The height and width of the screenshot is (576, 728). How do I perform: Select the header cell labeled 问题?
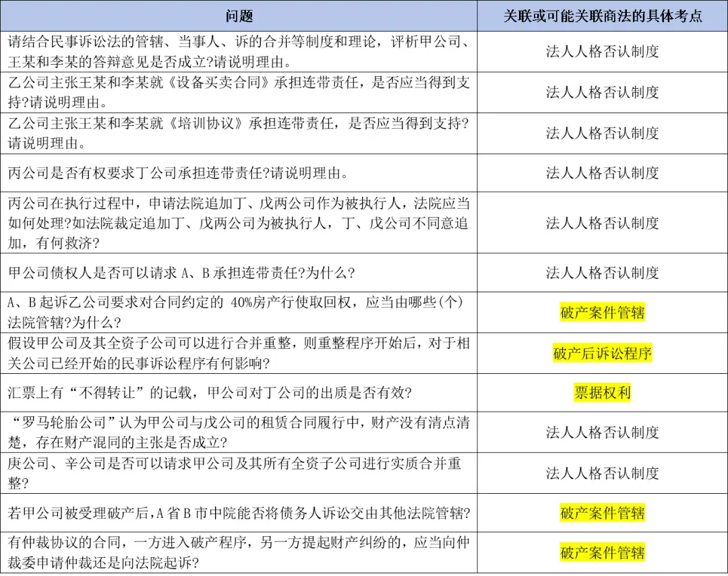coord(239,16)
